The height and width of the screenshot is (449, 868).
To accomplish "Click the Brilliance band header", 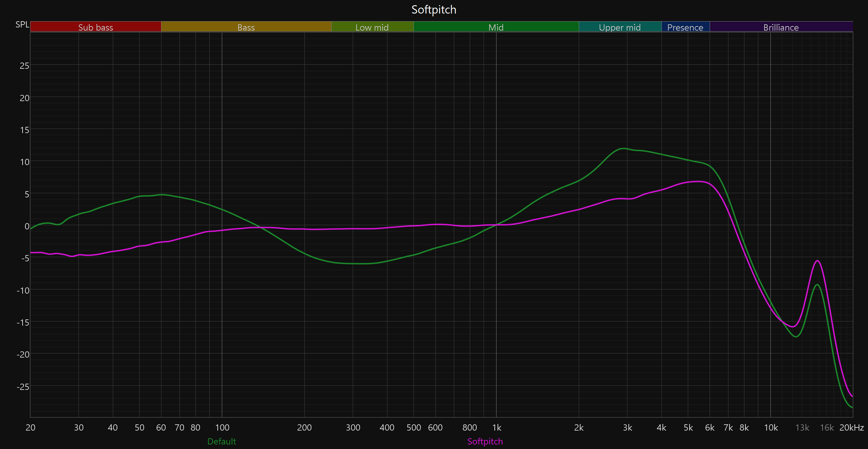I will point(781,27).
